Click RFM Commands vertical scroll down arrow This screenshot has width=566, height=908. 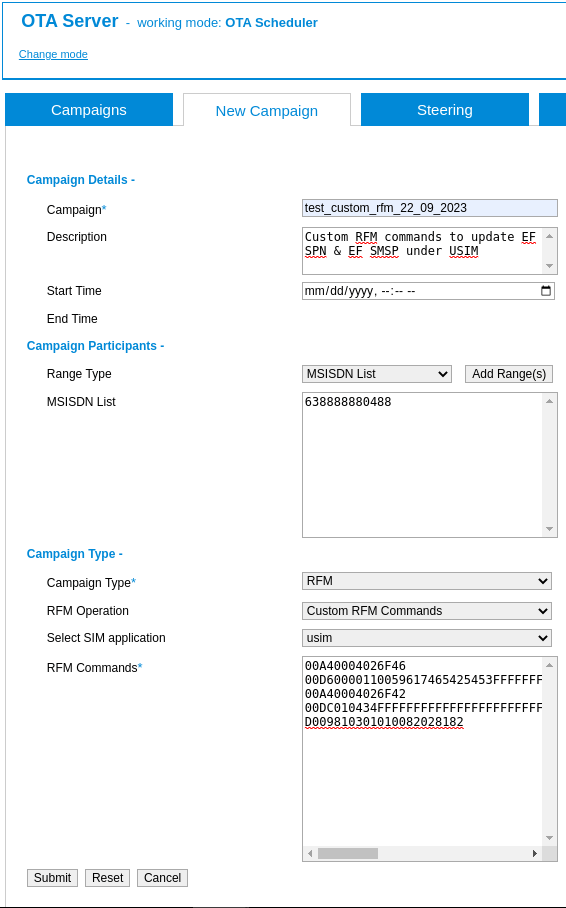[549, 838]
